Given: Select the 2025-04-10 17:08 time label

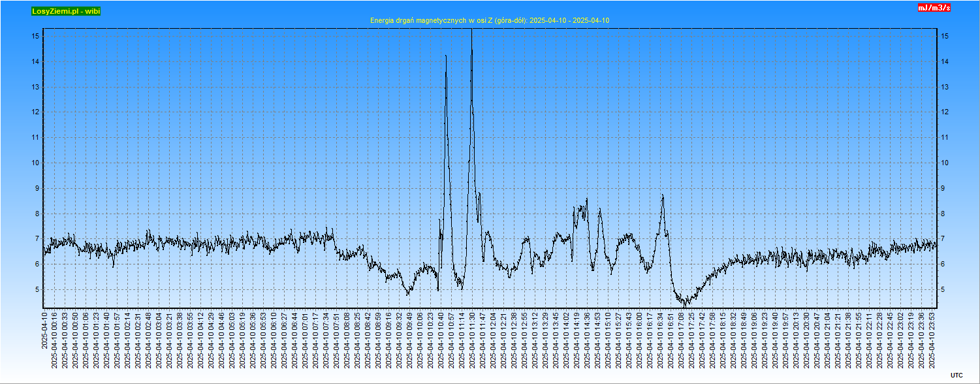Looking at the screenshot, I should (682, 340).
